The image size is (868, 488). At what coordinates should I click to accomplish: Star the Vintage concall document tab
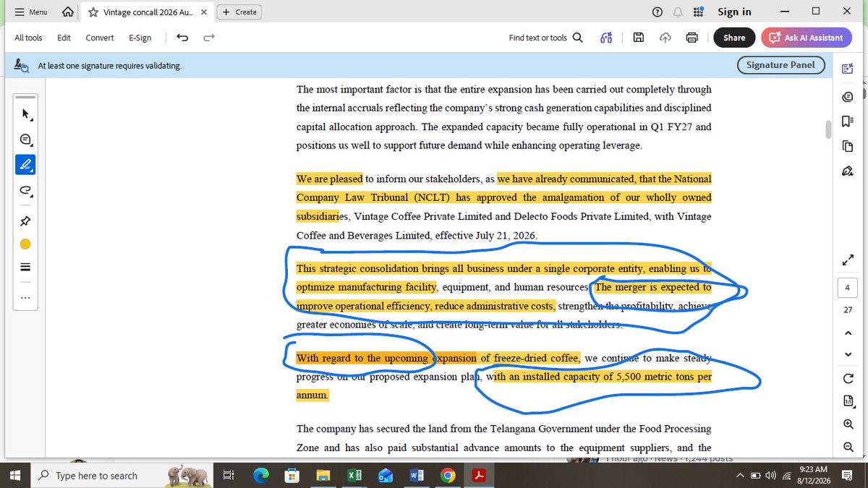93,12
